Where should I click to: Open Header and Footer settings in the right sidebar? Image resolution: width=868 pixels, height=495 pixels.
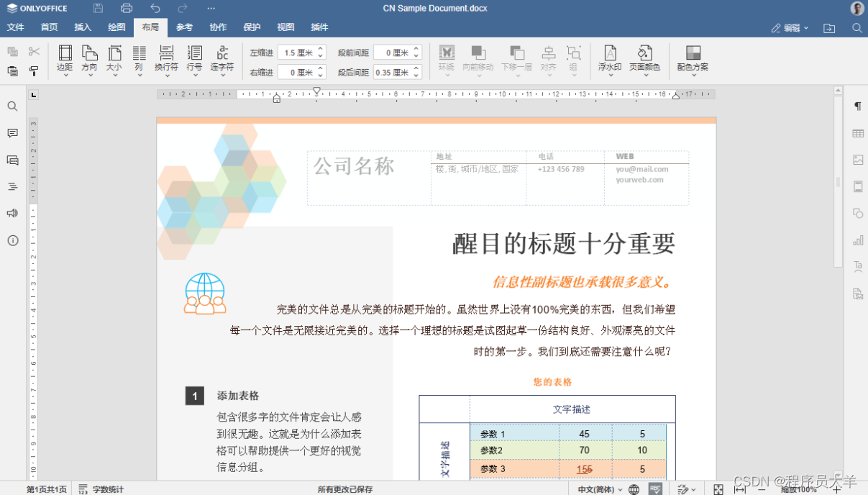(858, 186)
